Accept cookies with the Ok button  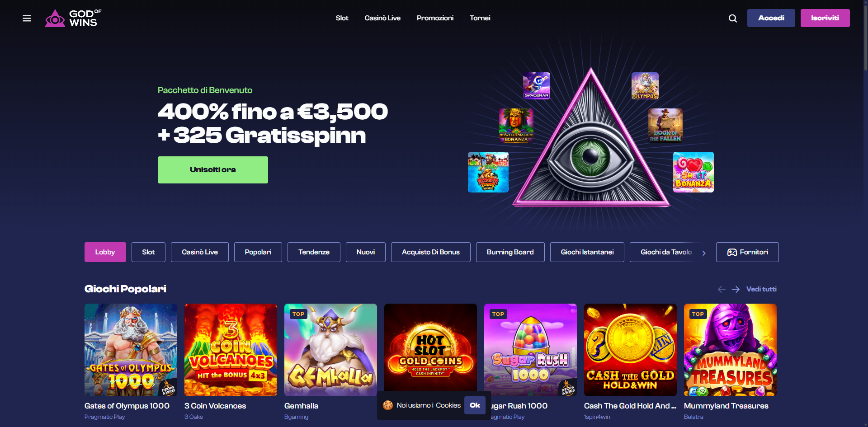475,405
